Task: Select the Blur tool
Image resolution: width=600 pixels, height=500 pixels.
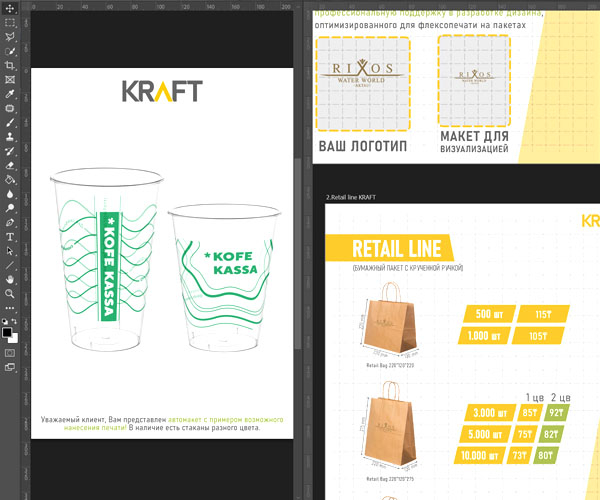Action: coord(10,194)
